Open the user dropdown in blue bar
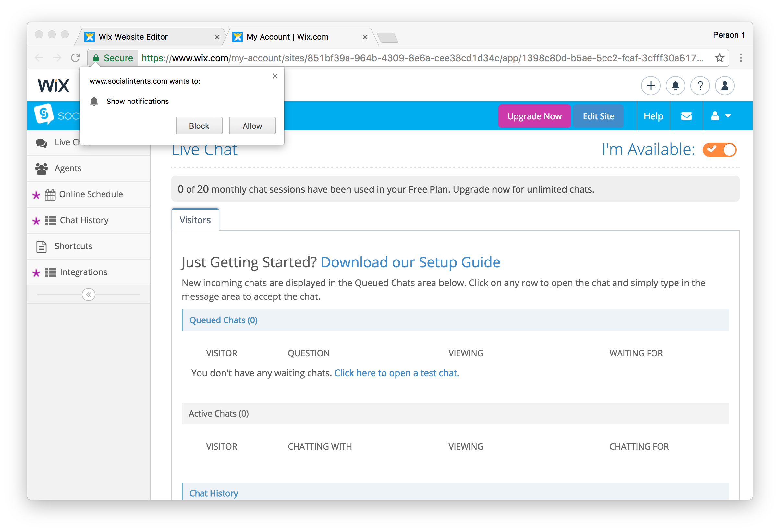The height and width of the screenshot is (532, 780). (x=720, y=116)
